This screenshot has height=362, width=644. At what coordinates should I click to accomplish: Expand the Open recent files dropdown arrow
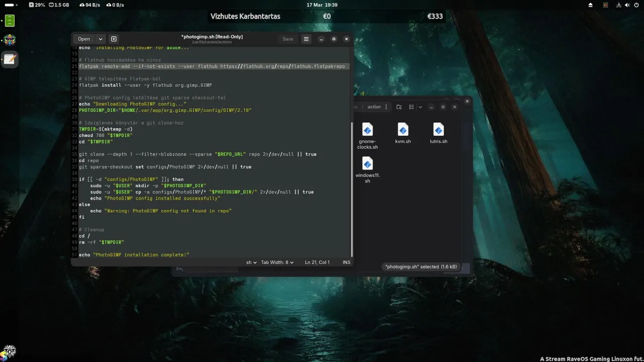(100, 39)
